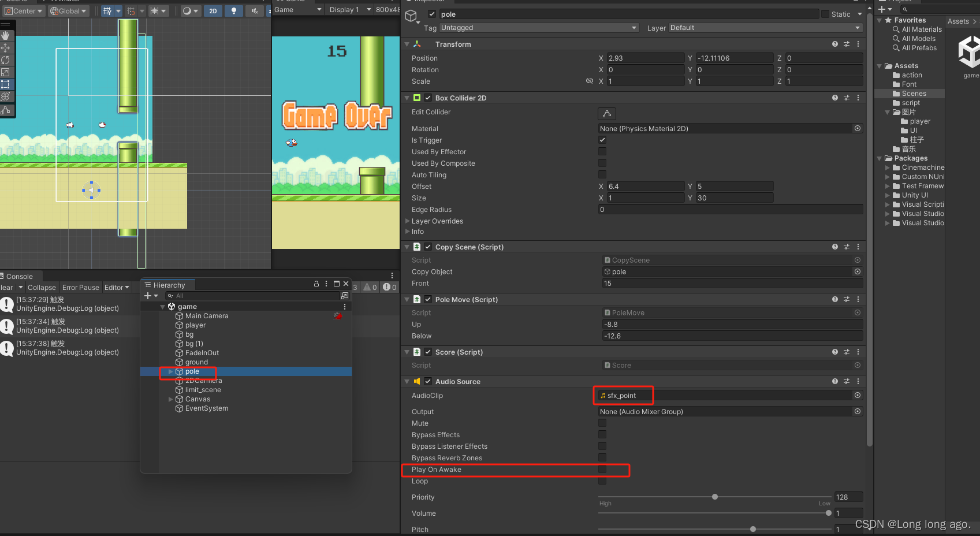Viewport: 980px width, 536px height.
Task: Add new object in Hierarchy
Action: [151, 296]
